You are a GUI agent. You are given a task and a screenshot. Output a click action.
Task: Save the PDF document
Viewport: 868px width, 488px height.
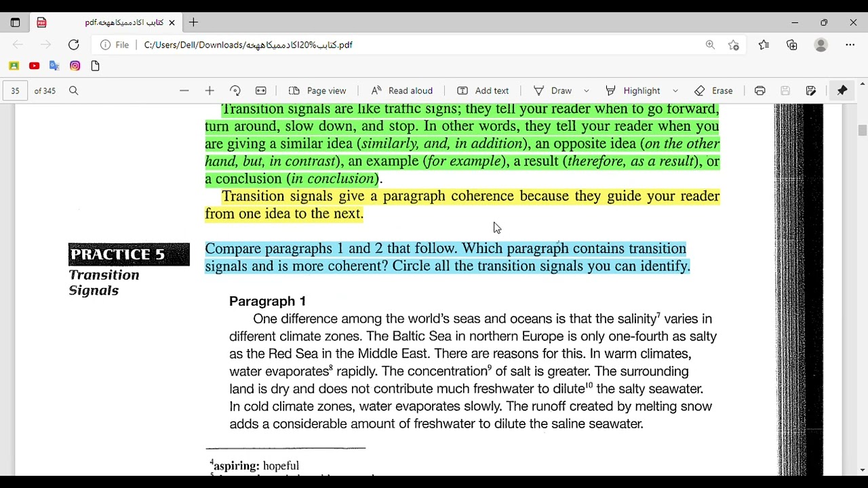click(785, 91)
